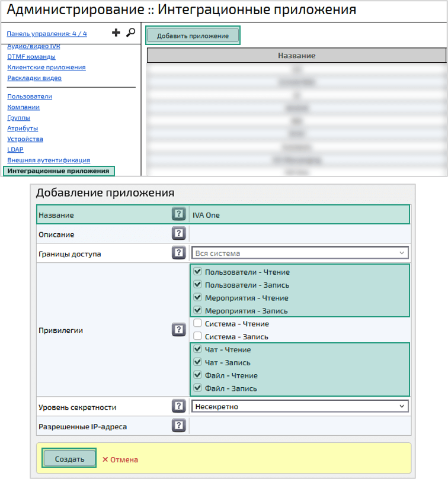Open Интеграционные приложения in the sidebar

tap(58, 171)
